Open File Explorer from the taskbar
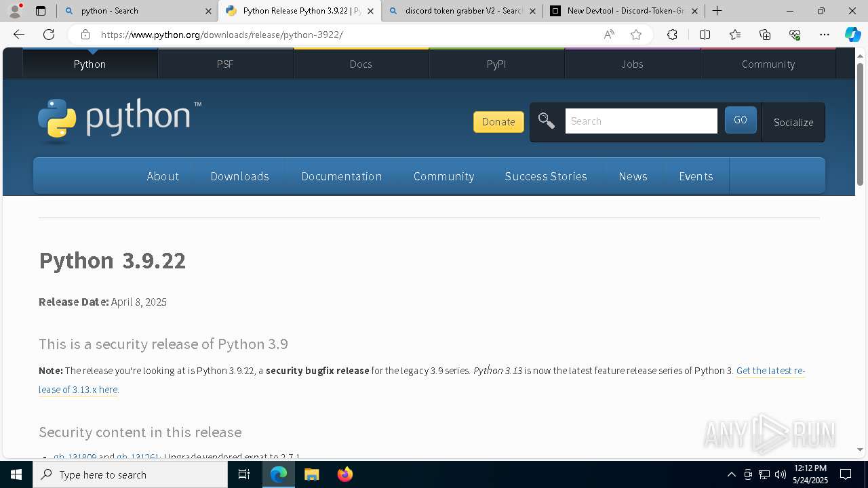This screenshot has height=488, width=868. [311, 474]
